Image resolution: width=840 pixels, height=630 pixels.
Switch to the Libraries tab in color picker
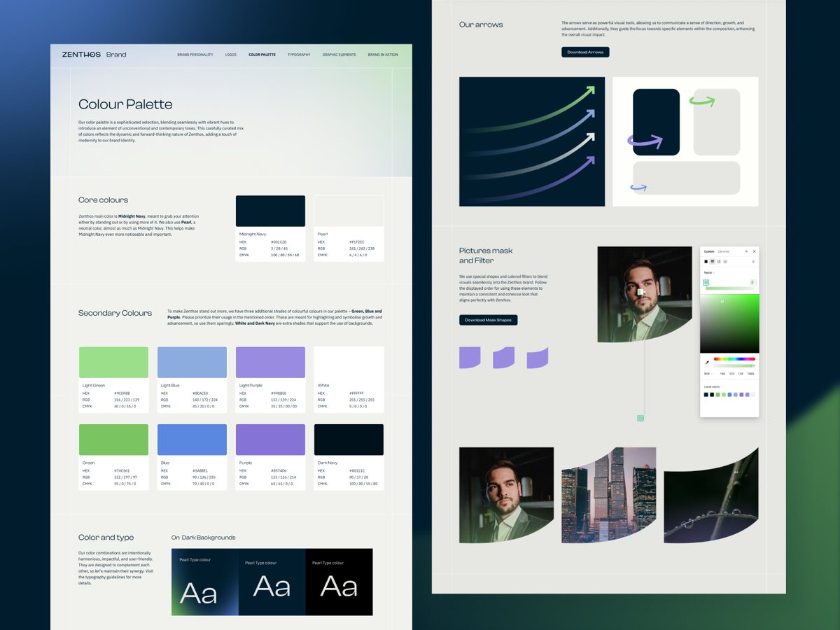pos(724,251)
